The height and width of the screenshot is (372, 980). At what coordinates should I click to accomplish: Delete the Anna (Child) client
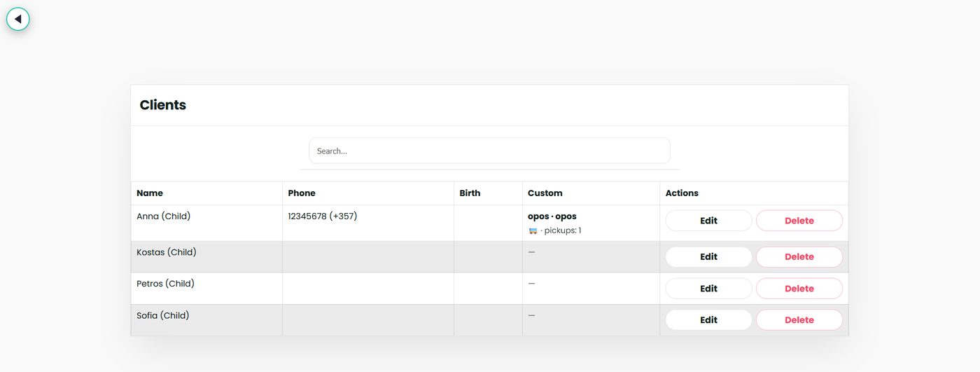click(799, 221)
